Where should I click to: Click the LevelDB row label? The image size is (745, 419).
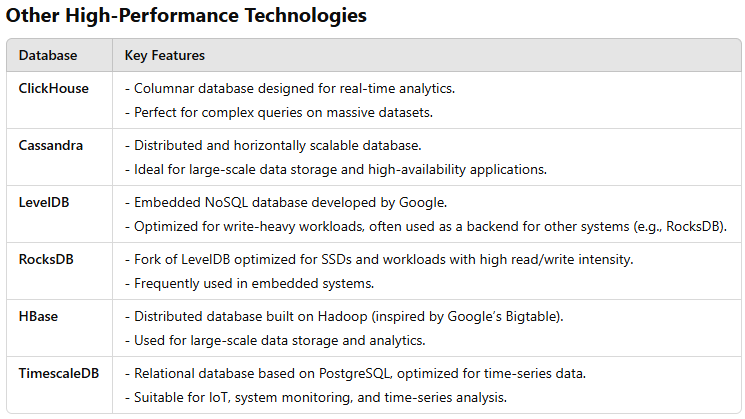(x=44, y=202)
